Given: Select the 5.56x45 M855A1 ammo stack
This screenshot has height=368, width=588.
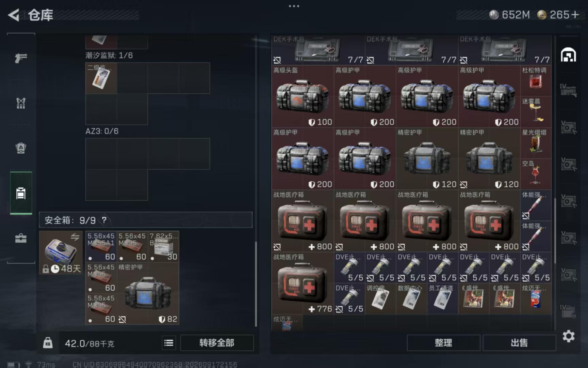Looking at the screenshot, I should [101, 247].
